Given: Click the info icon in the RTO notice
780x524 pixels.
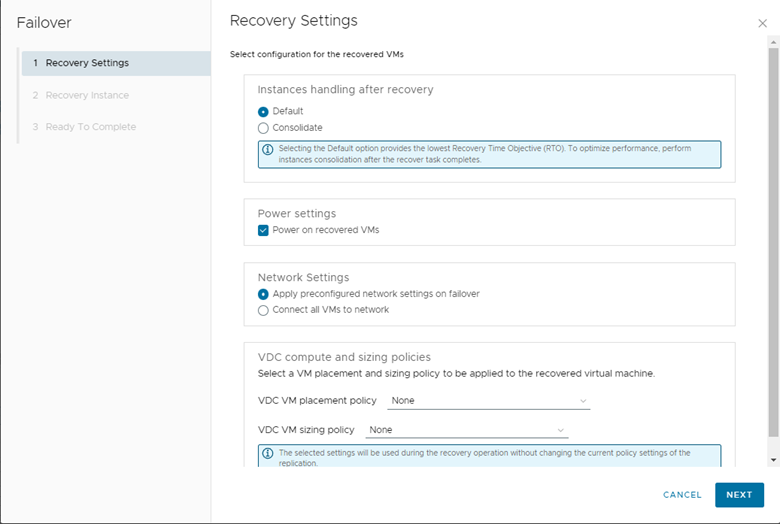Looking at the screenshot, I should (x=268, y=149).
